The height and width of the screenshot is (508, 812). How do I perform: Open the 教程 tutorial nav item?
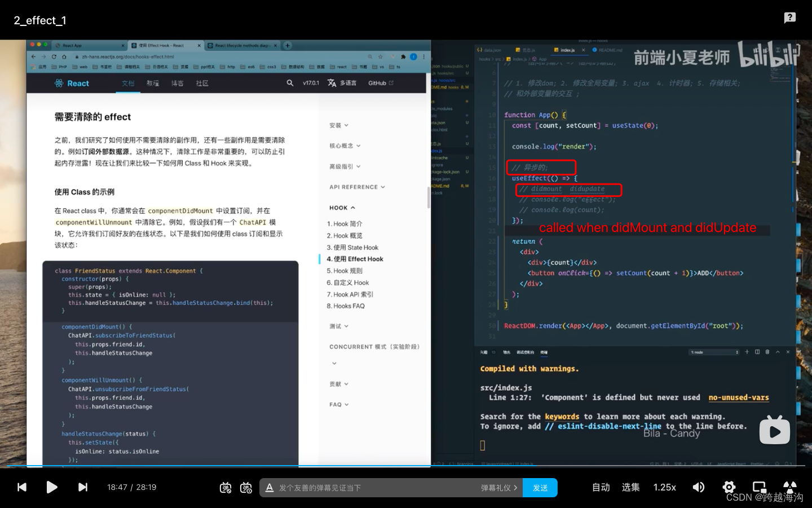pos(153,83)
